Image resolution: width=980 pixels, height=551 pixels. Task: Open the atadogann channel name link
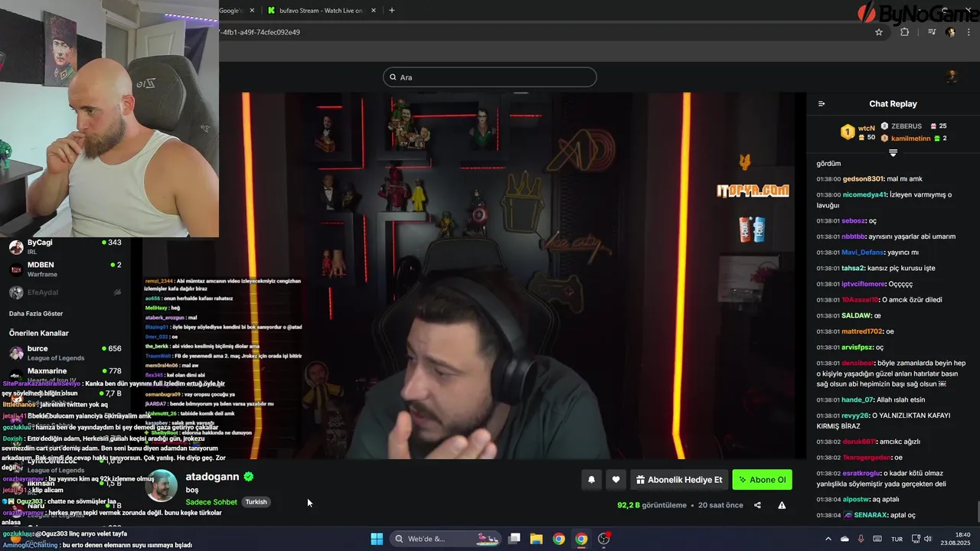coord(212,477)
